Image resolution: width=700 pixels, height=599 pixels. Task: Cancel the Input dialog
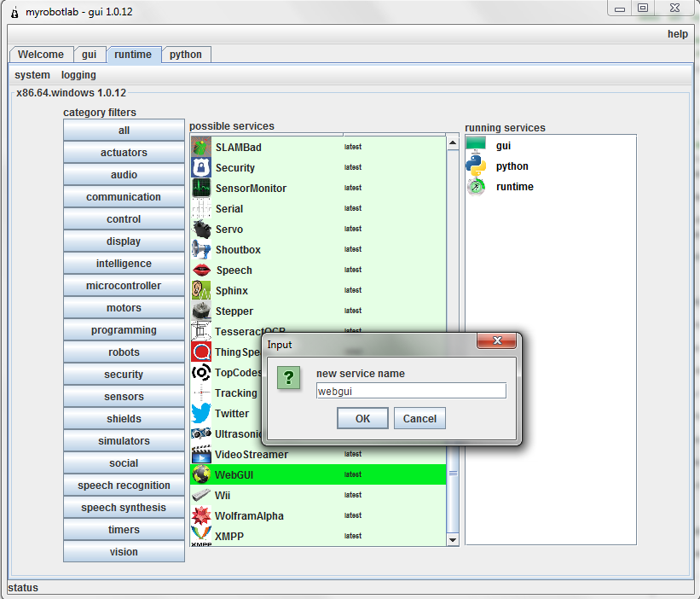pos(419,419)
